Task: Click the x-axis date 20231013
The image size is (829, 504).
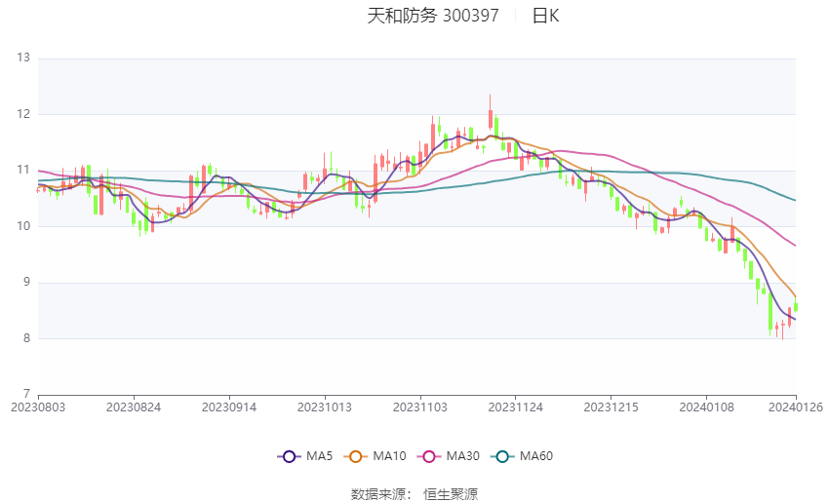Action: pyautogui.click(x=325, y=407)
